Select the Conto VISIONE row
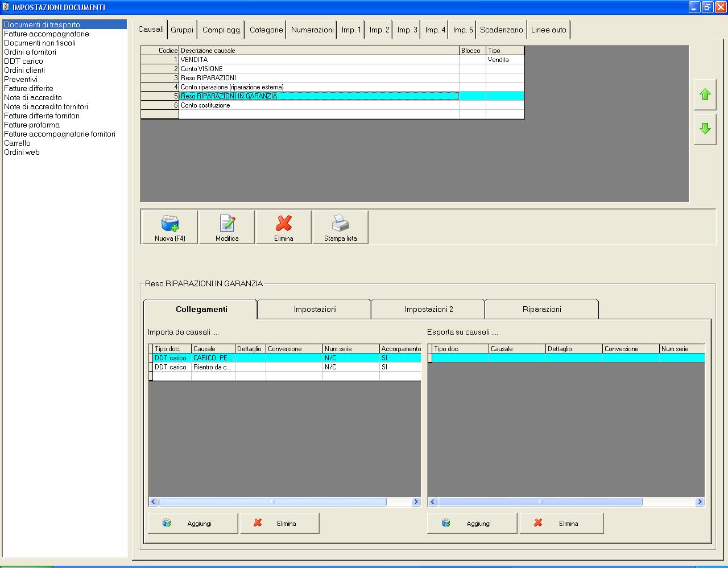The height and width of the screenshot is (568, 728). pyautogui.click(x=332, y=69)
